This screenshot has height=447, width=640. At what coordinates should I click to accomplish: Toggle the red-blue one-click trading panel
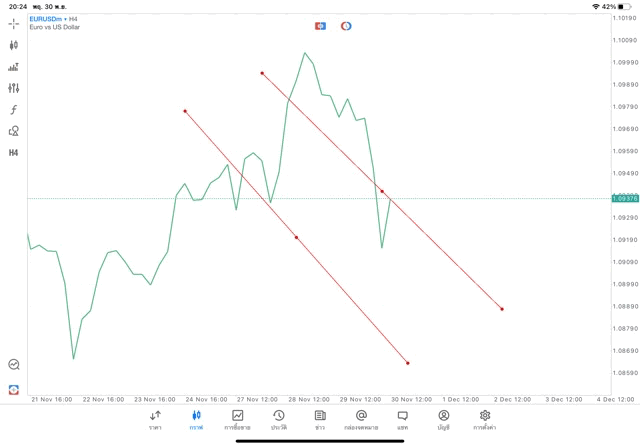[x=320, y=26]
